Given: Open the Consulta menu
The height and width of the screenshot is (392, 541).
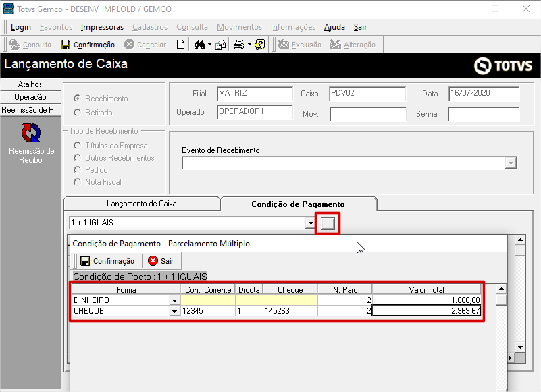Looking at the screenshot, I should point(192,27).
